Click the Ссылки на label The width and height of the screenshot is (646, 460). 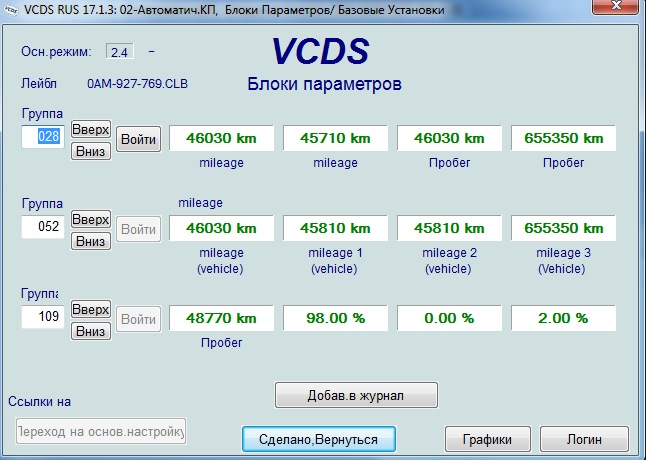point(40,402)
